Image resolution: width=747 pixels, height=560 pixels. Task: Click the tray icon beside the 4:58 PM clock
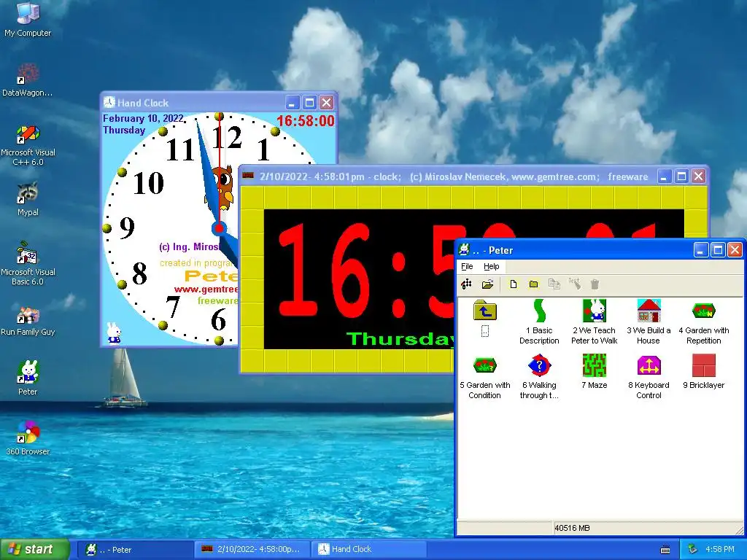pos(693,549)
